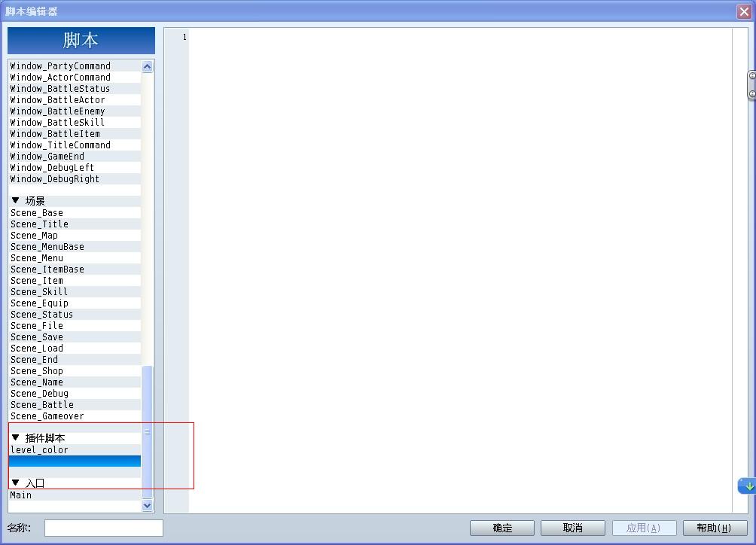Collapse the 入口 section triangle
756x545 pixels.
pyautogui.click(x=15, y=482)
